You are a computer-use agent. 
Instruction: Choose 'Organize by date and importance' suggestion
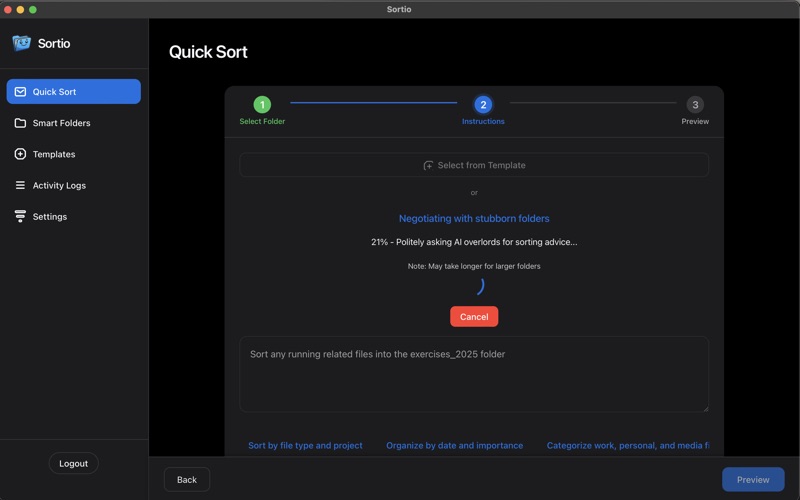click(455, 445)
